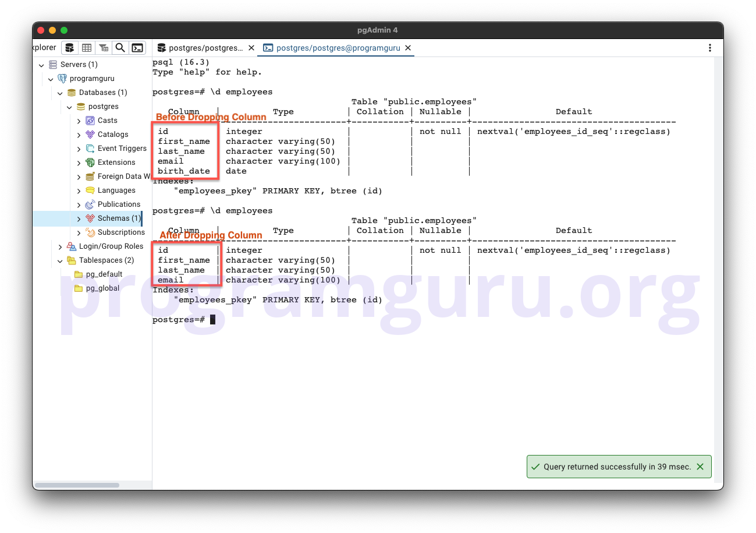
Task: Click the Extensions node icon
Action: (x=90, y=163)
